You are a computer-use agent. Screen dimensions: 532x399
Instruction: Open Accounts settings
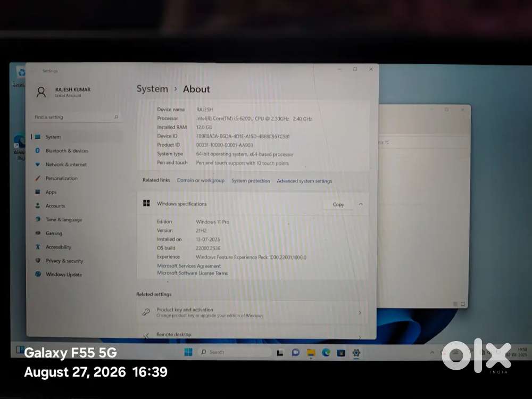pyautogui.click(x=77, y=205)
